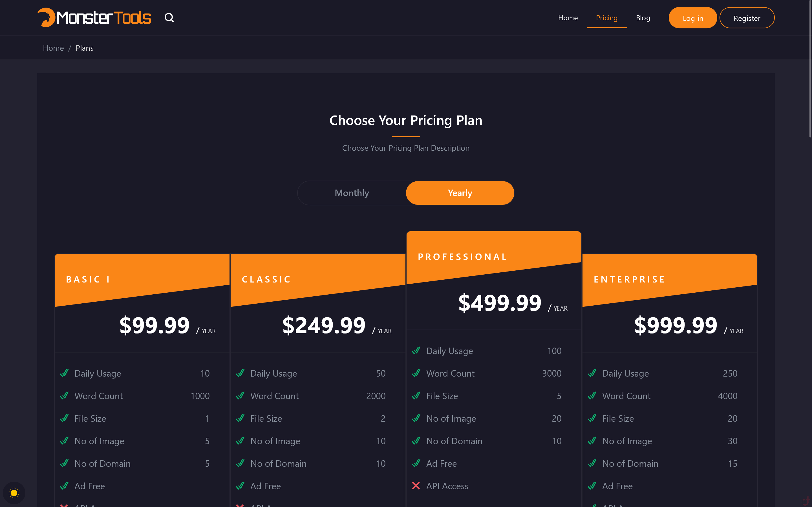Click Basic I Daily Usage checkmark icon

click(64, 373)
